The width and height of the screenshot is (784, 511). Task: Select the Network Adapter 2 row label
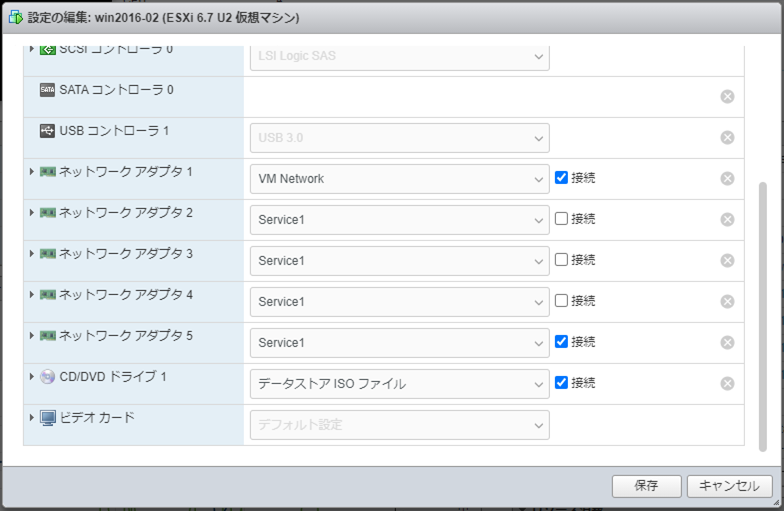click(125, 213)
